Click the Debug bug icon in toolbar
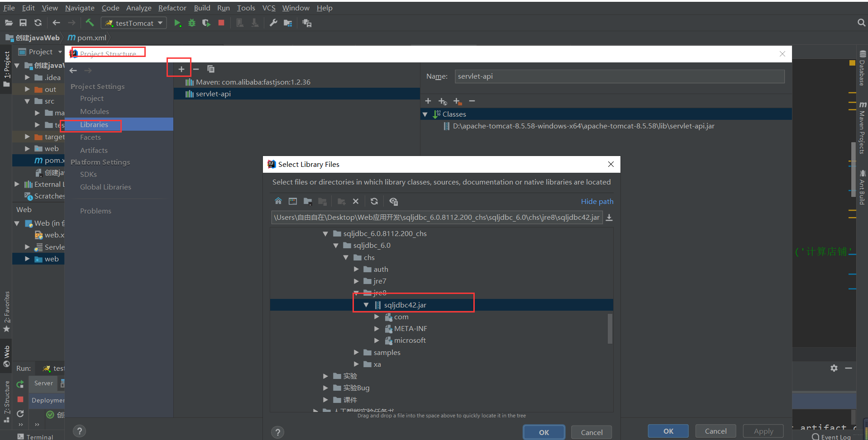This screenshot has height=440, width=868. click(x=192, y=23)
